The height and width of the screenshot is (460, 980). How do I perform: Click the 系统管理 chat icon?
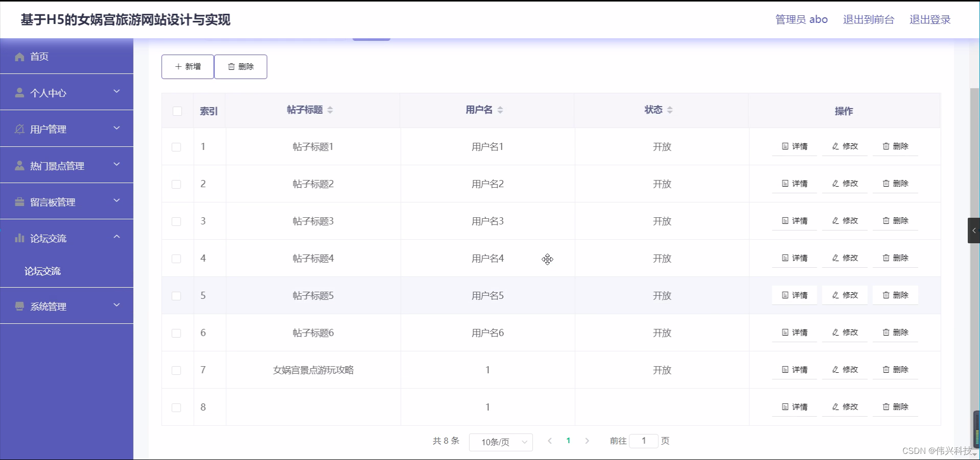pos(19,306)
